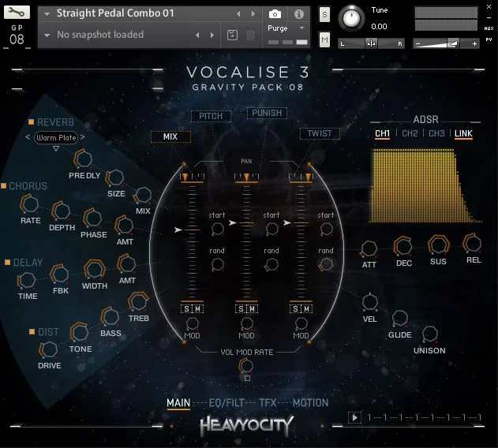This screenshot has height=448, width=498.
Task: Adjust the DEC envelope knob
Action: (x=403, y=246)
